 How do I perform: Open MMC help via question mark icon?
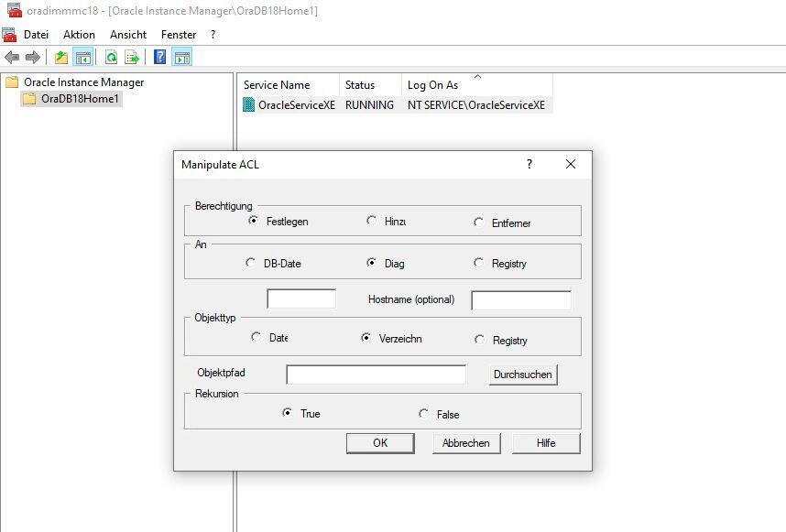(158, 56)
